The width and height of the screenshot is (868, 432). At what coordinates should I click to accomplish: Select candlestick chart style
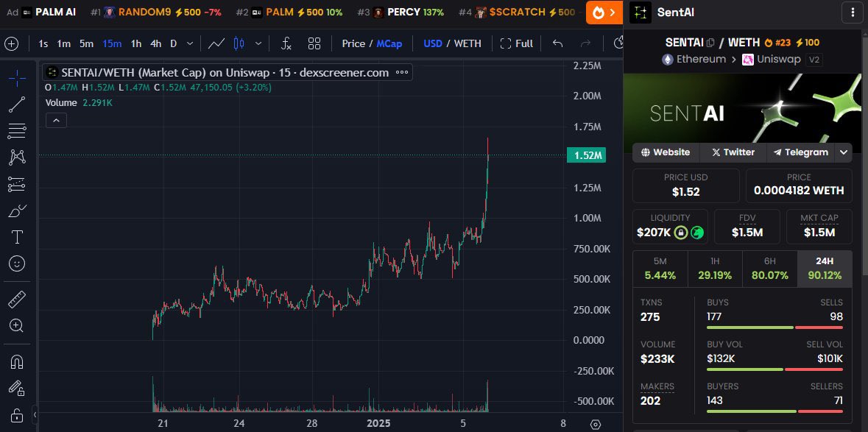pos(239,43)
